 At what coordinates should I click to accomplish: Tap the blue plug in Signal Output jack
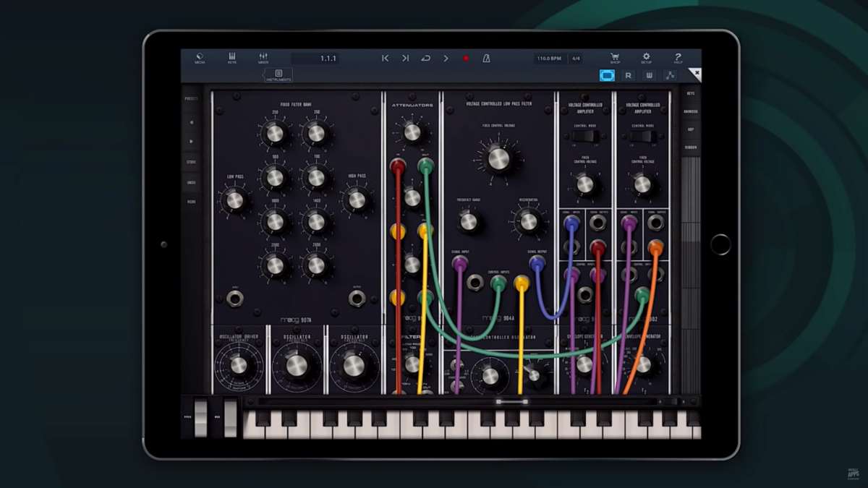point(537,265)
